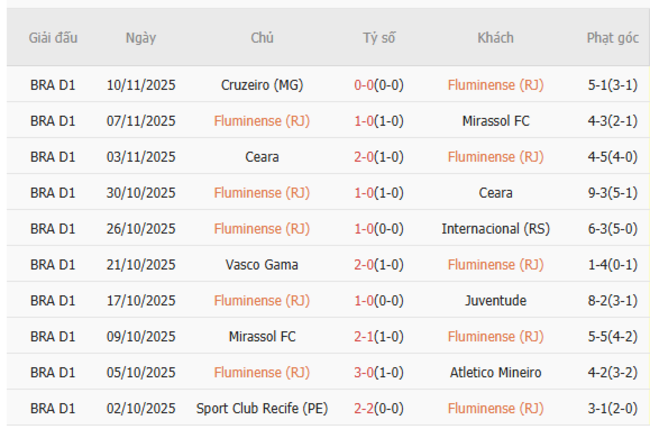Open the Internacional (RS) team link
This screenshot has width=650, height=429.
point(495,229)
